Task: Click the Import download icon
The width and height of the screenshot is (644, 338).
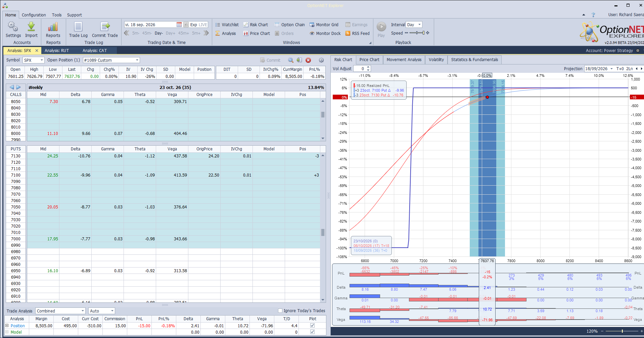Action: click(31, 27)
